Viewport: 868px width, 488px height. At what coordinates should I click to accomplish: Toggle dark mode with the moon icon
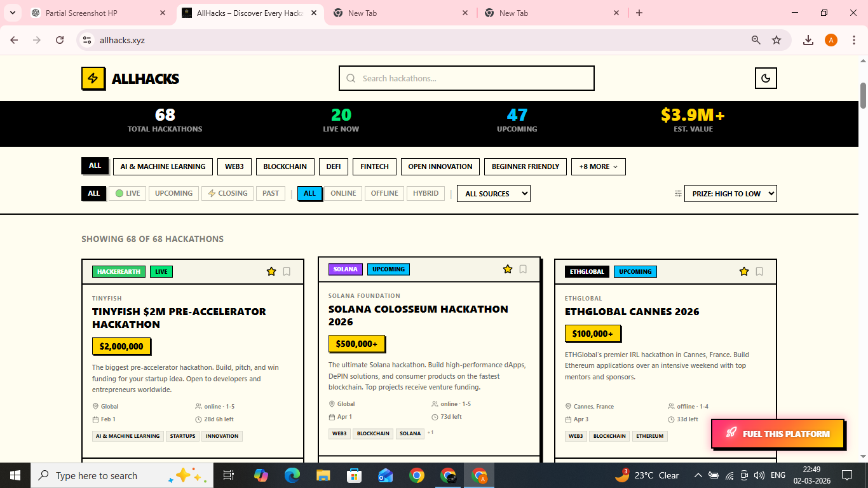pos(766,78)
